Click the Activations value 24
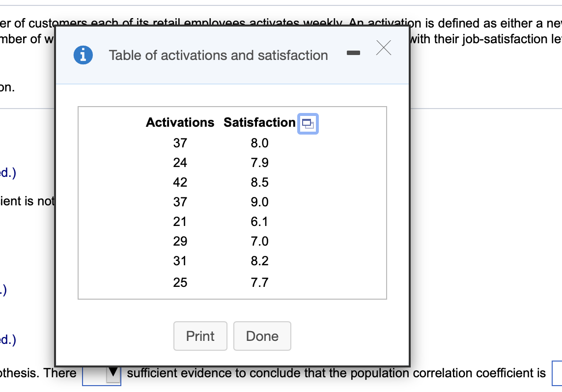The image size is (562, 392). [x=180, y=163]
